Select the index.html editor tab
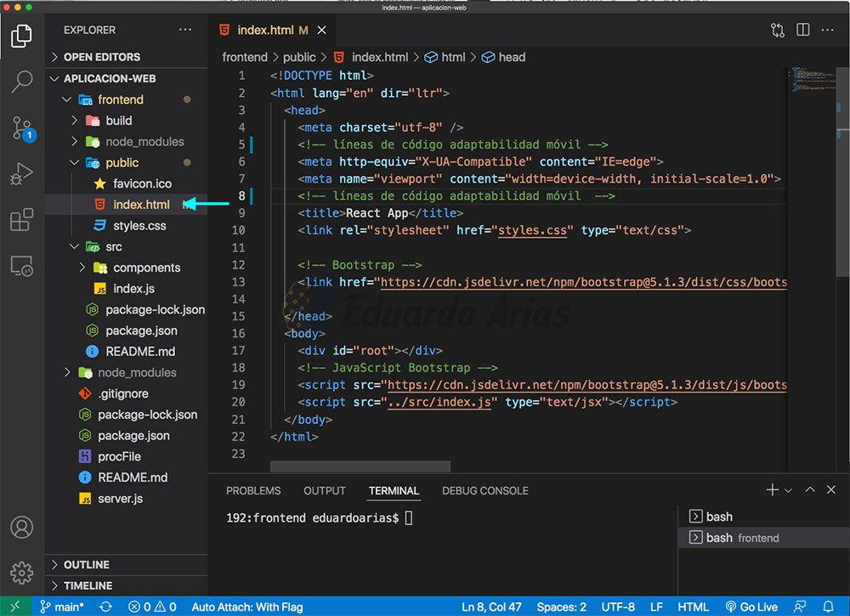 point(271,30)
